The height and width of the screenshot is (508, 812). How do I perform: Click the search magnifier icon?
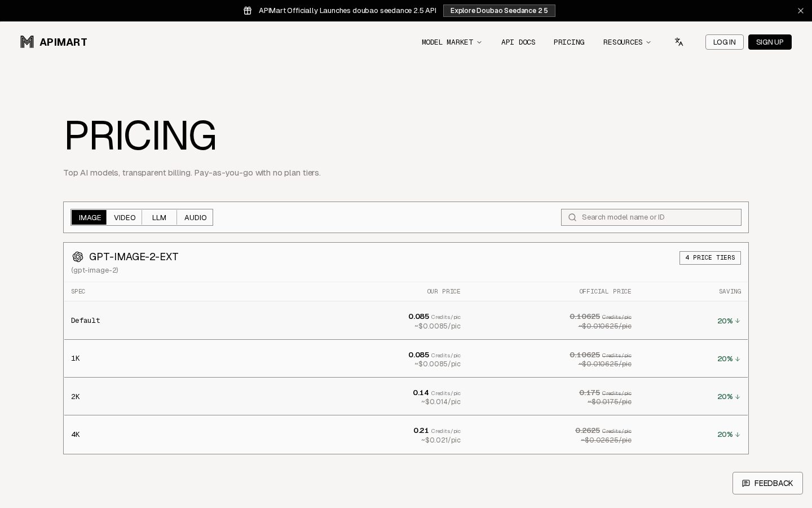[572, 217]
